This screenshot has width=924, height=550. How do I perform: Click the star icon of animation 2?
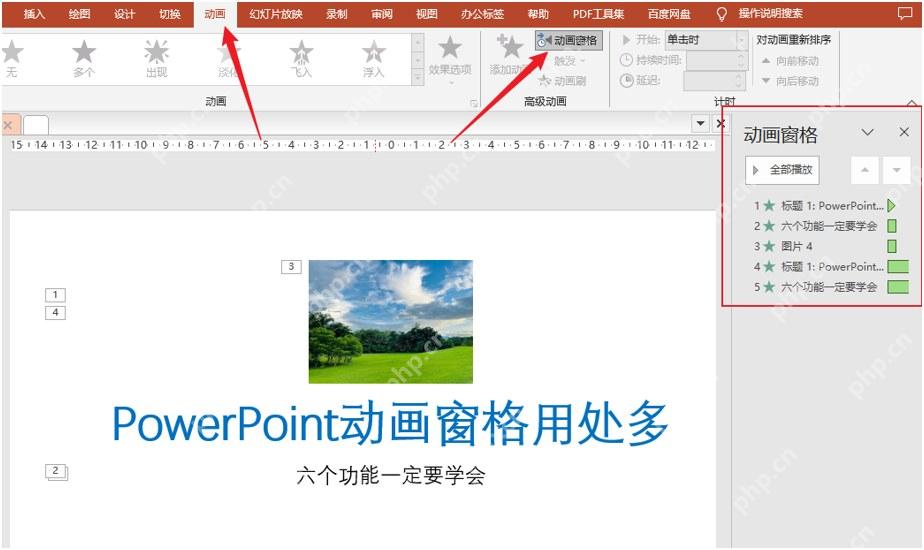tap(768, 226)
